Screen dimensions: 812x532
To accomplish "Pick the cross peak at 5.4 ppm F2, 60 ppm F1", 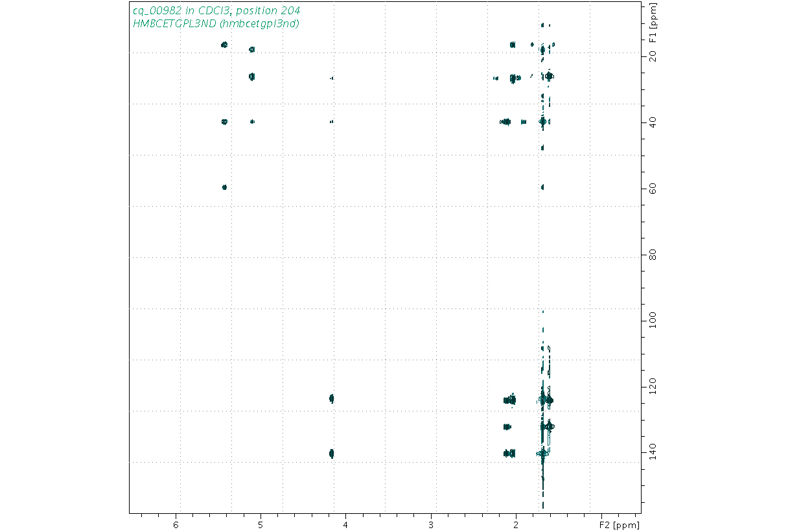I will 224,187.
